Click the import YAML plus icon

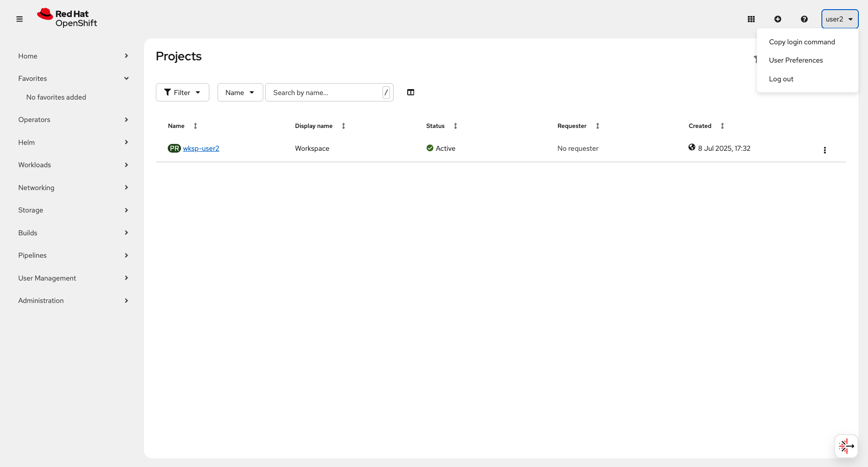point(777,19)
